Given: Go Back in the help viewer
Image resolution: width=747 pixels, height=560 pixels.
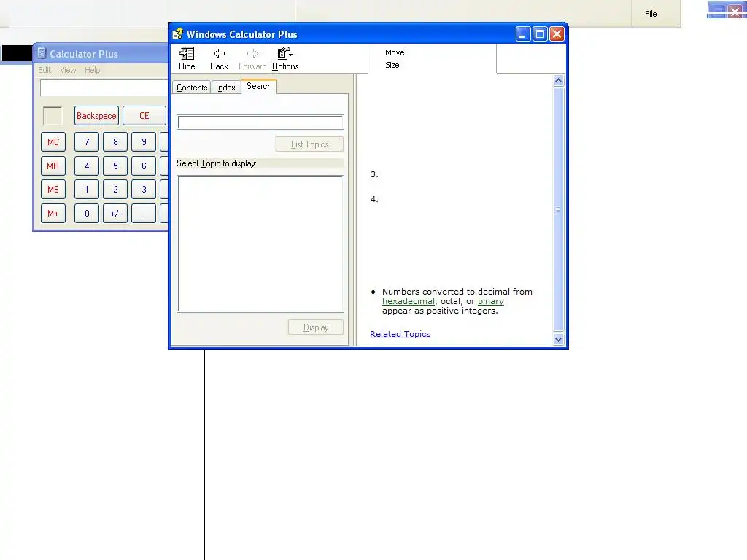Looking at the screenshot, I should click(219, 59).
